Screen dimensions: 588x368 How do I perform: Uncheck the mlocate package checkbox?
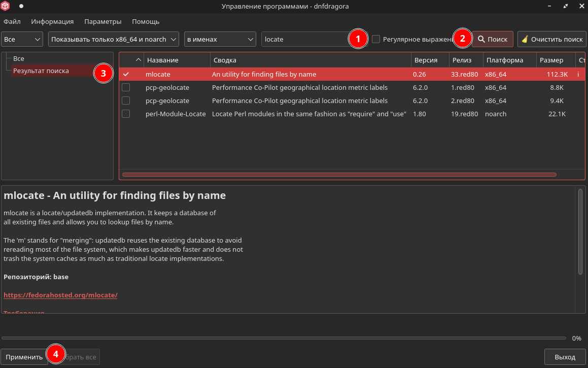pos(126,74)
